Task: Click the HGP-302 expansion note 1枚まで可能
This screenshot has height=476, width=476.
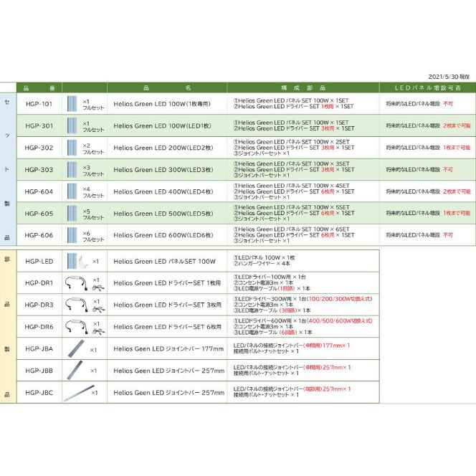Action: click(x=457, y=148)
